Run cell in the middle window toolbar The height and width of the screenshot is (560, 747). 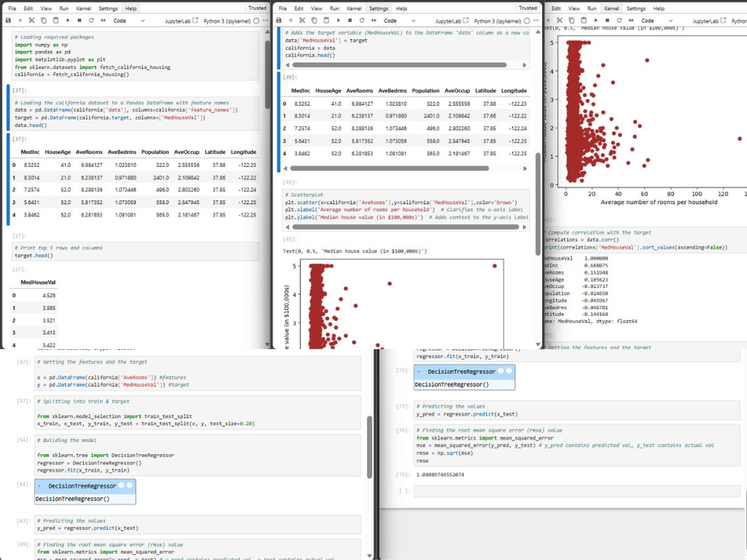[x=338, y=20]
